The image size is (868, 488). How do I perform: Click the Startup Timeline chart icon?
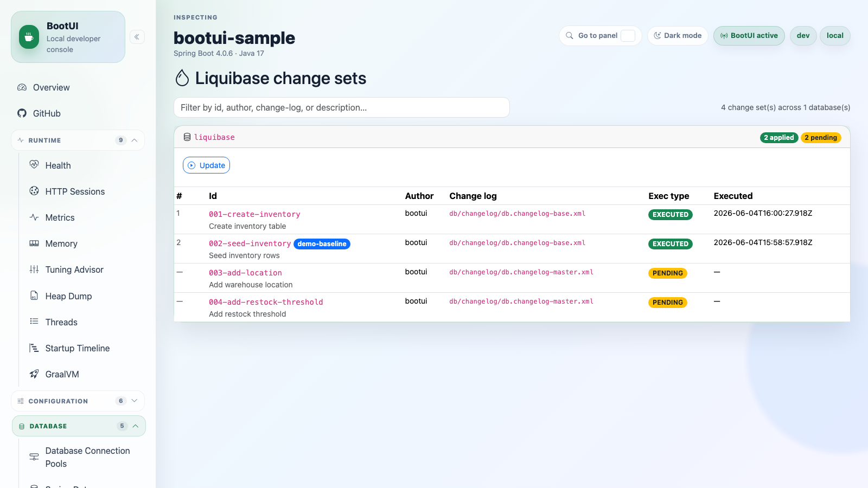coord(34,348)
